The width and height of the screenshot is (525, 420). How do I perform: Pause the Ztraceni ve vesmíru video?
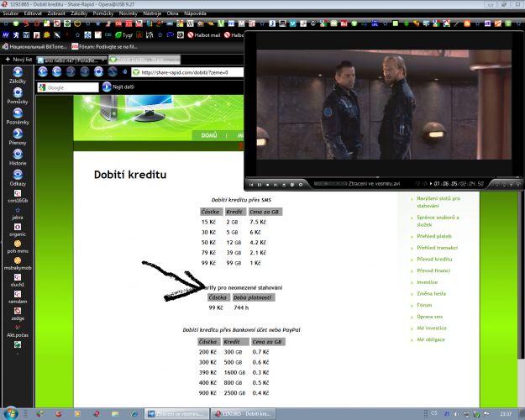pos(260,185)
